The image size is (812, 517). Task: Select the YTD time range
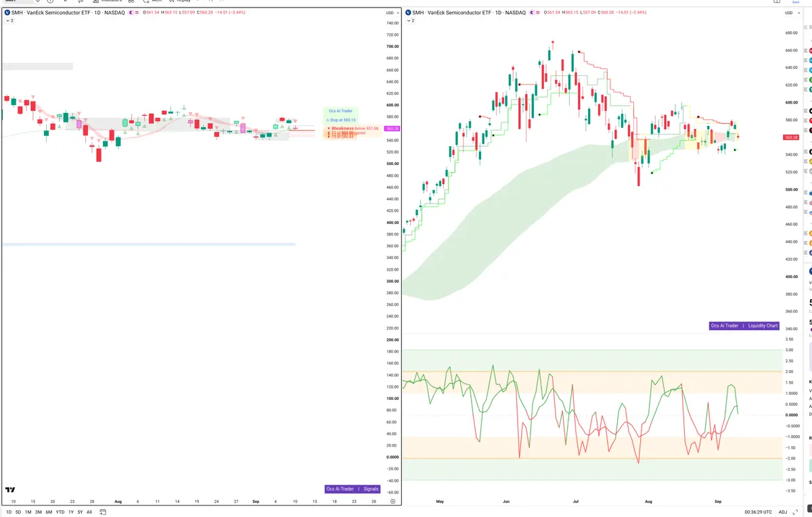(60, 512)
